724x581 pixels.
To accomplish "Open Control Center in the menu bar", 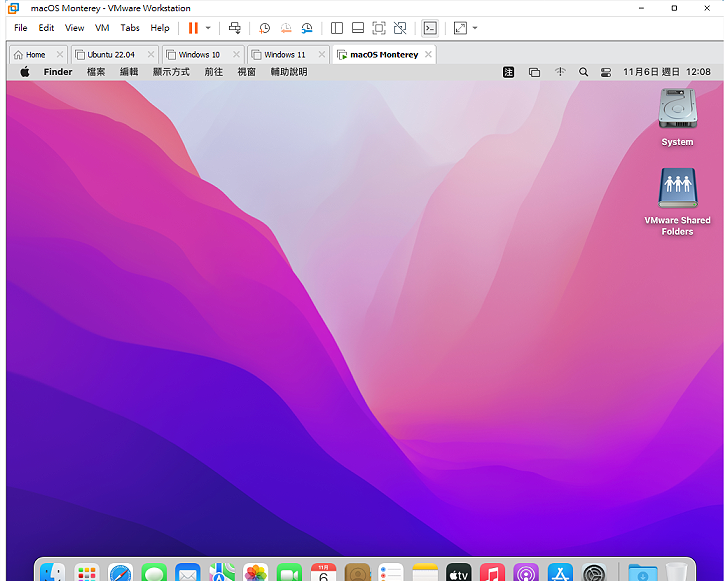I will pos(606,72).
